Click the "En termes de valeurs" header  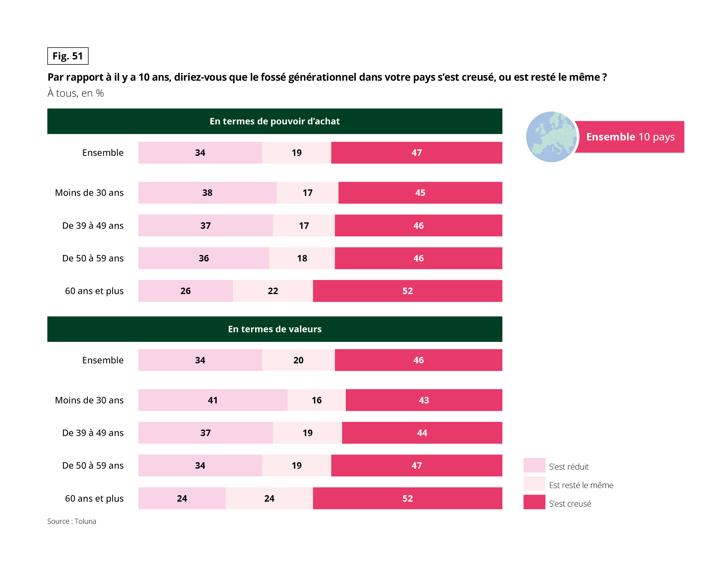coord(275,329)
